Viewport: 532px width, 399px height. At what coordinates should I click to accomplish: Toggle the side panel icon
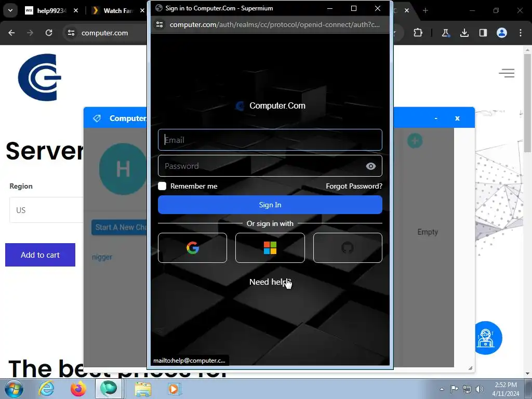tap(483, 33)
